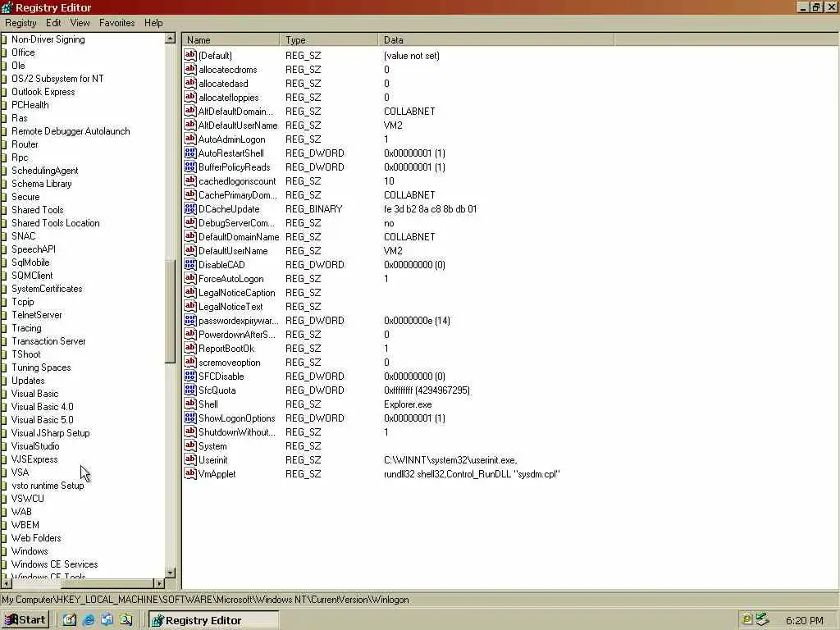840x630 pixels.
Task: Click the DefaultUserName string icon
Action: tap(190, 250)
